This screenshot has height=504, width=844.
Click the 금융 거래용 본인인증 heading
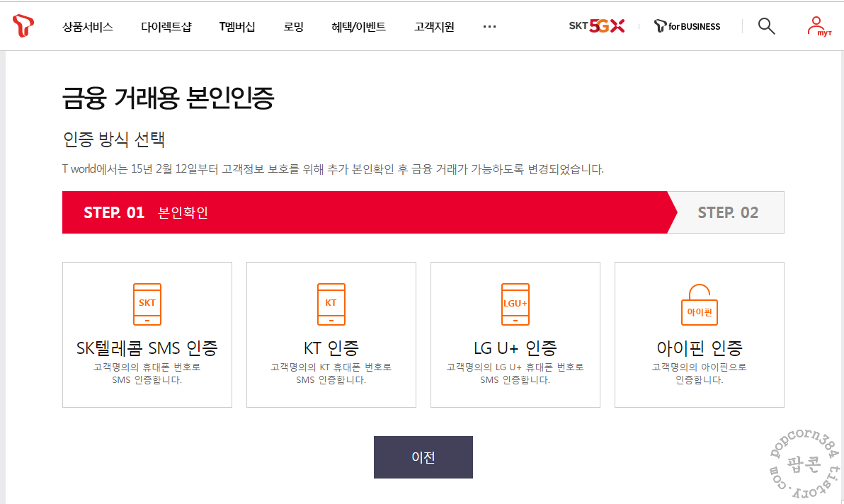coord(168,98)
